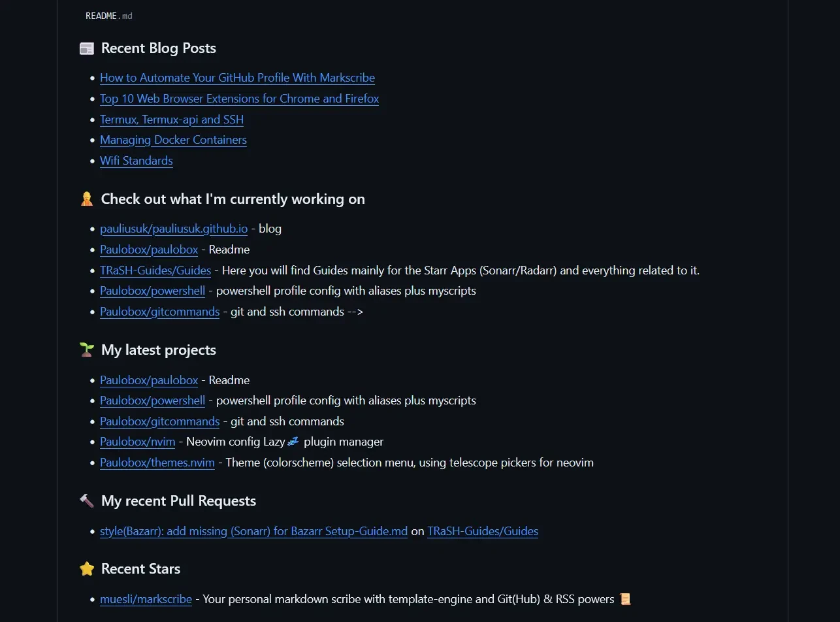This screenshot has height=622, width=840.
Task: Open Termux, Termux-api and SSH post
Action: (x=172, y=120)
